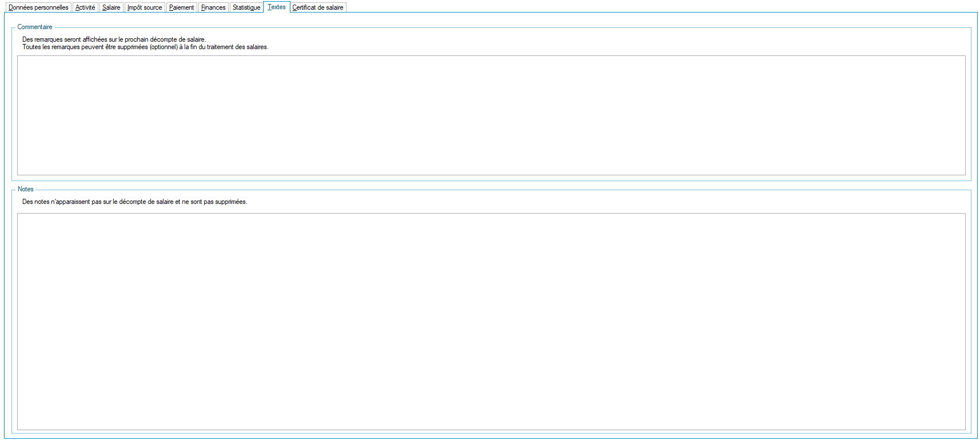The height and width of the screenshot is (441, 980).
Task: Open the Statistique tab
Action: click(246, 7)
